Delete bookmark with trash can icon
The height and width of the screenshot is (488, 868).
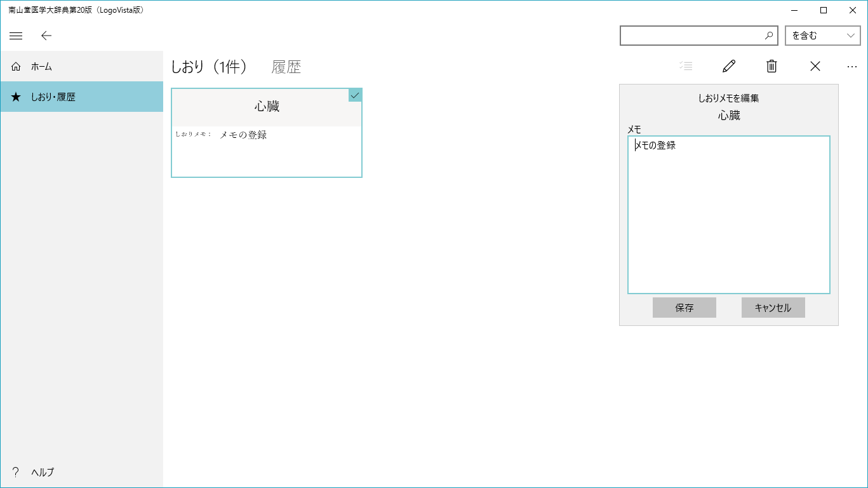[771, 66]
